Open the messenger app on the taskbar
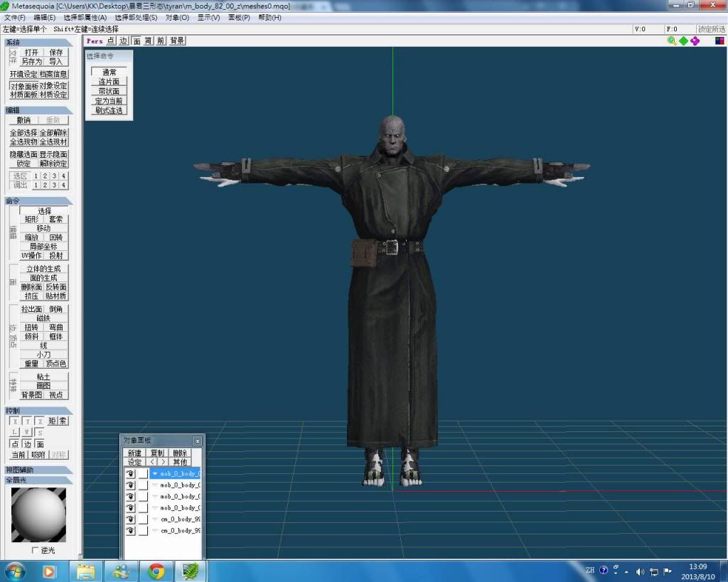 121,571
